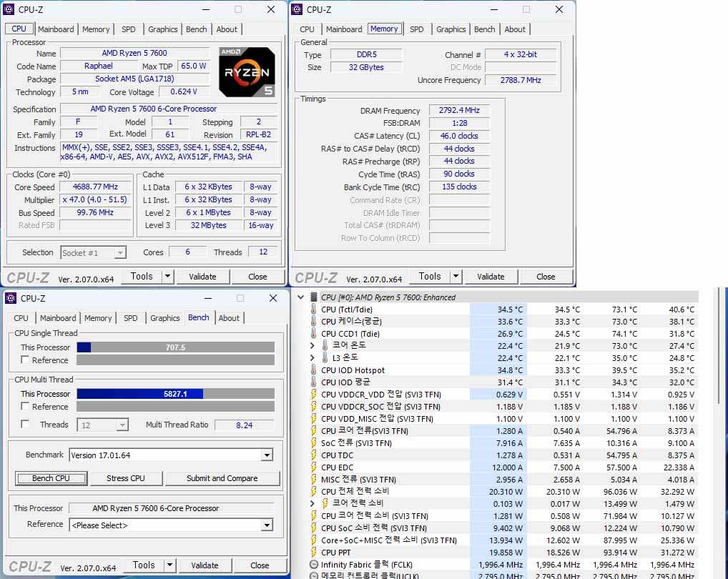
Task: Select Memory tab in Bench CPU-Z window
Action: tap(98, 318)
